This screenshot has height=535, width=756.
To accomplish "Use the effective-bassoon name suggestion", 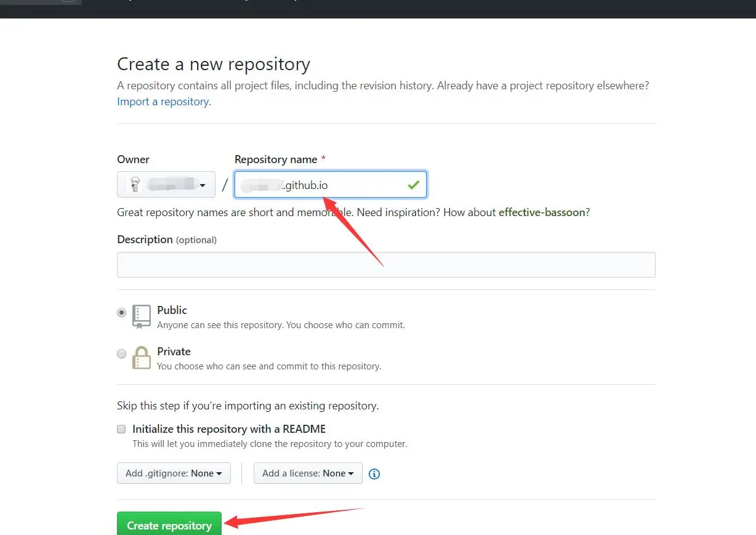I will pyautogui.click(x=542, y=212).
